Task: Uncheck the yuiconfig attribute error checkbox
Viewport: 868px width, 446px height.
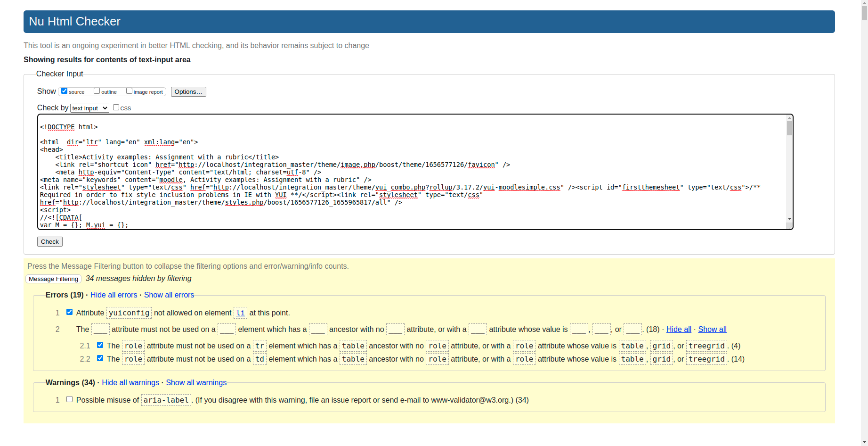Action: (x=70, y=312)
